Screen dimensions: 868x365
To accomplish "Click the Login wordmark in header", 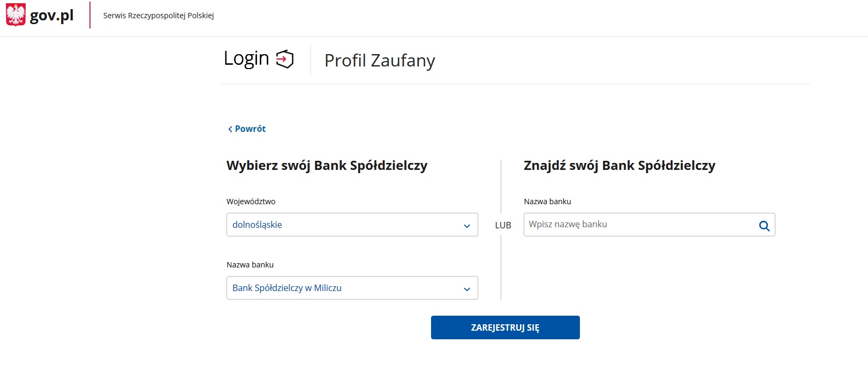I will coord(246,58).
